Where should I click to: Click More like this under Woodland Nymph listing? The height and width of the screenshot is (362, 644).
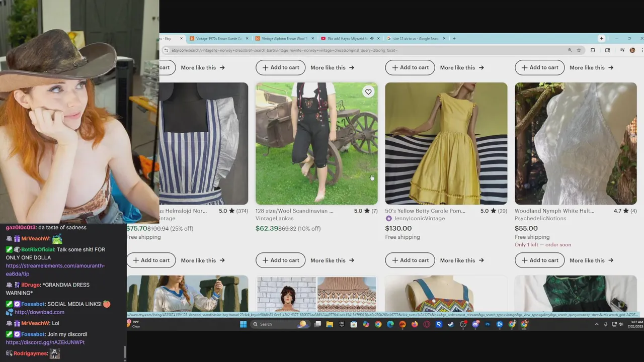click(x=591, y=260)
